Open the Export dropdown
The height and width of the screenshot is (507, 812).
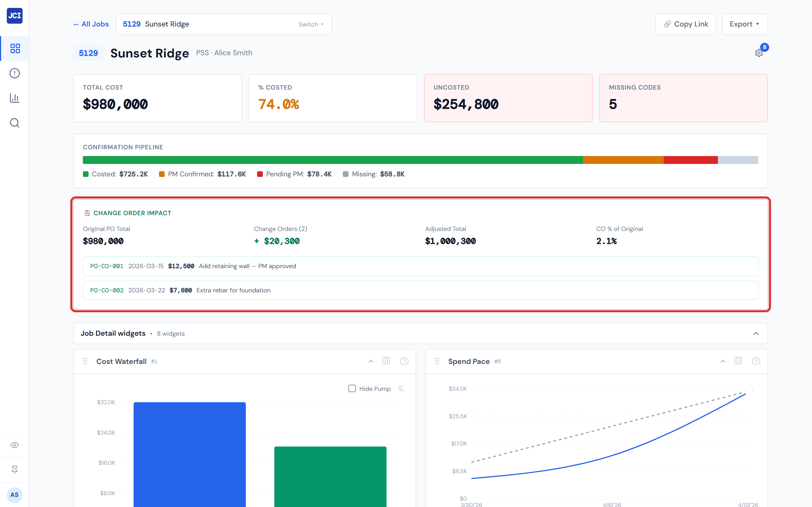click(745, 24)
